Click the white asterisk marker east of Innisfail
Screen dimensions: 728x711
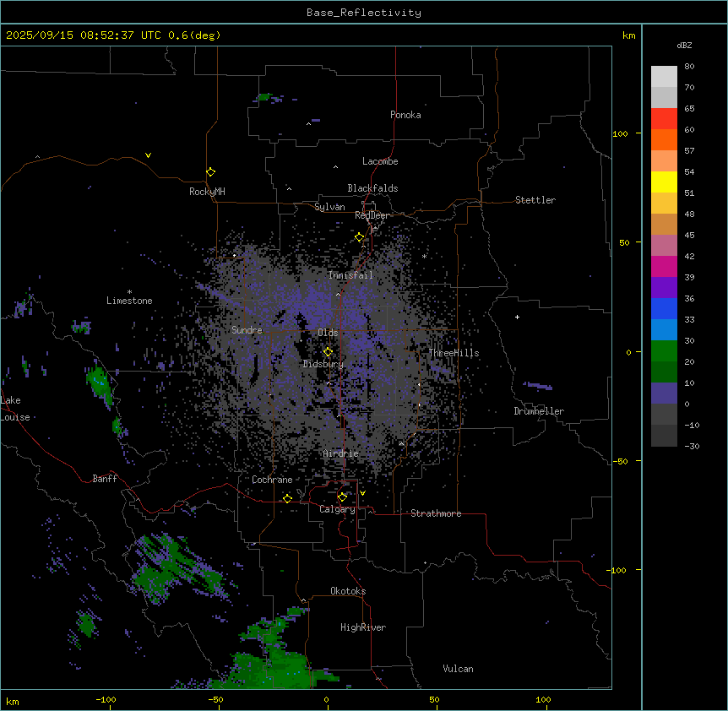click(424, 256)
